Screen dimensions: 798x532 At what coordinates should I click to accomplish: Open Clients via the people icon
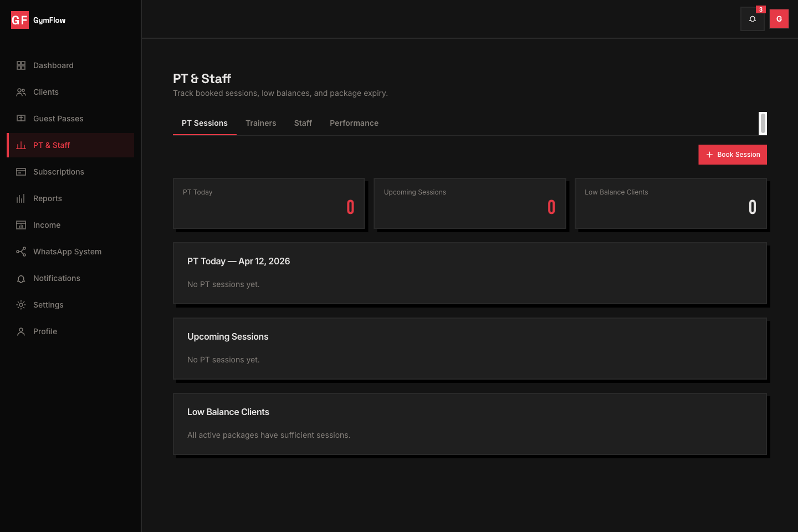coord(21,92)
